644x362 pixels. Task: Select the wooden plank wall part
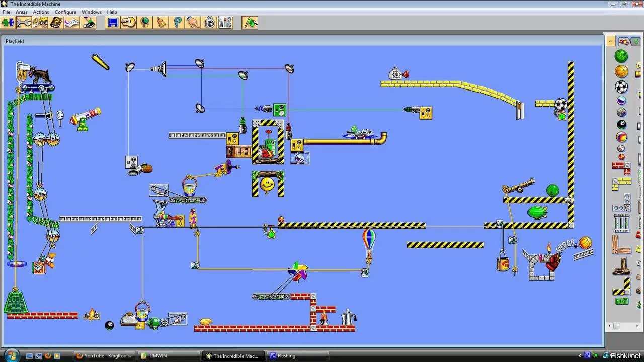point(621,245)
